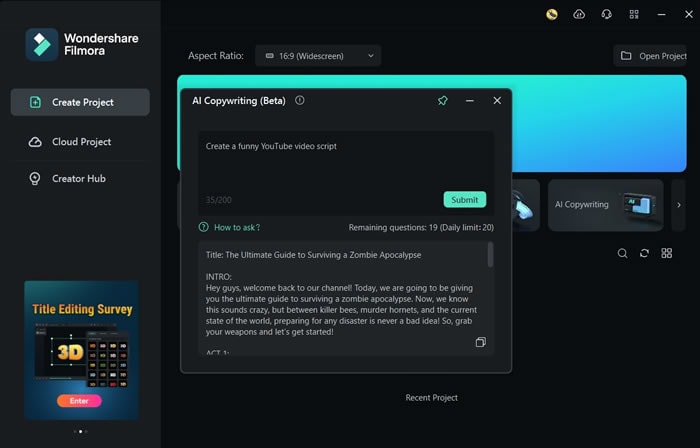The image size is (700, 448).
Task: Minimize the AI Copywriting dialog
Action: [470, 101]
